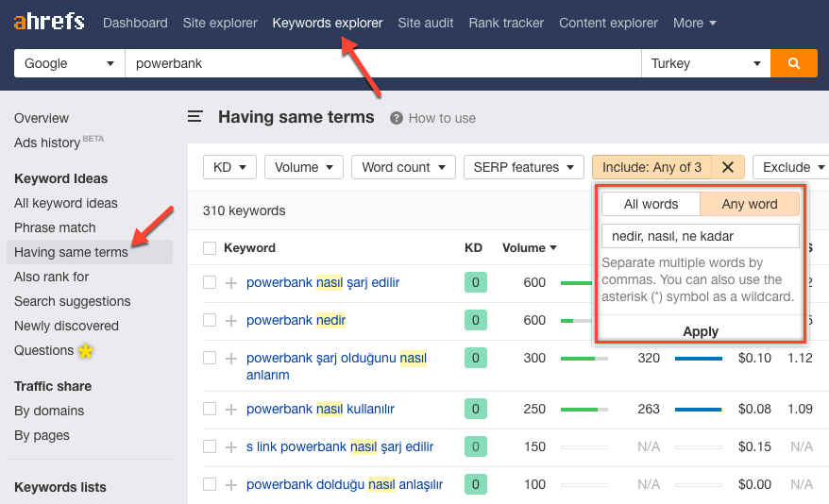Open Traffic share By domains
The width and height of the screenshot is (829, 504).
pyautogui.click(x=49, y=411)
